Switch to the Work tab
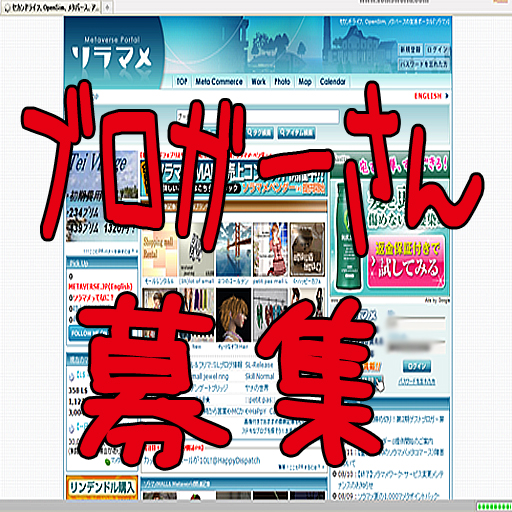Viewport: 512px width, 512px height. click(x=258, y=82)
